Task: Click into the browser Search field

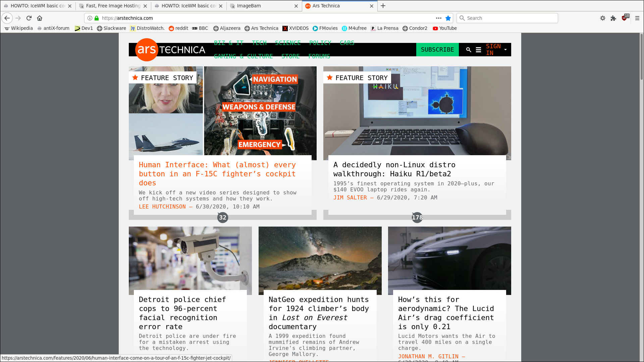Action: 507,18
